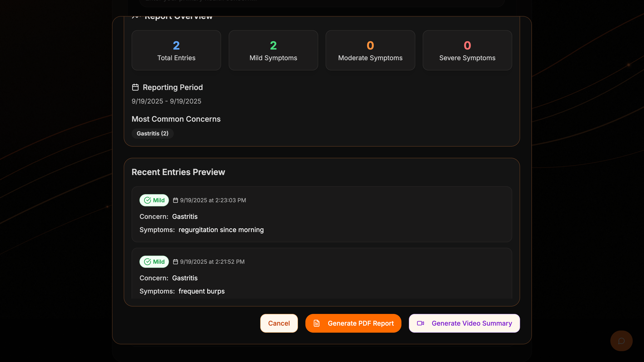Click the checkmark in the second Mild badge
This screenshot has height=362, width=644.
[148, 262]
